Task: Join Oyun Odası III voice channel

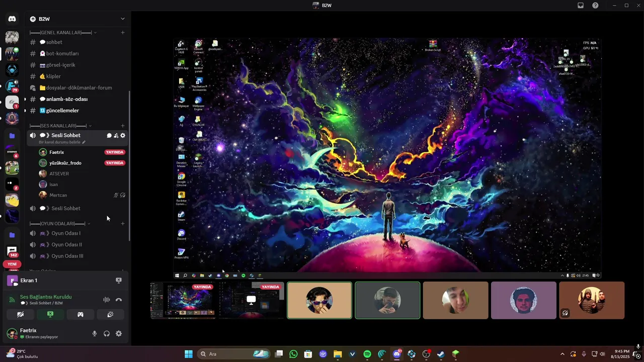Action: [x=77, y=256]
